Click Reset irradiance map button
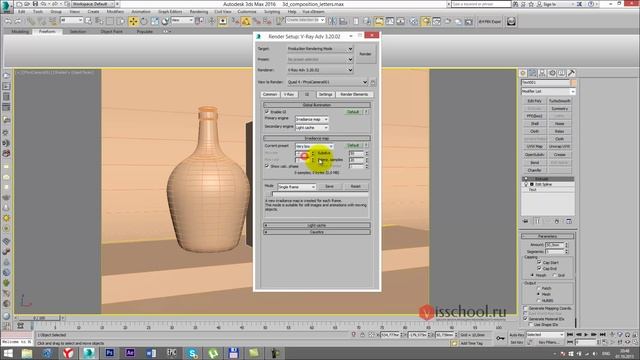The image size is (640, 360). 356,187
